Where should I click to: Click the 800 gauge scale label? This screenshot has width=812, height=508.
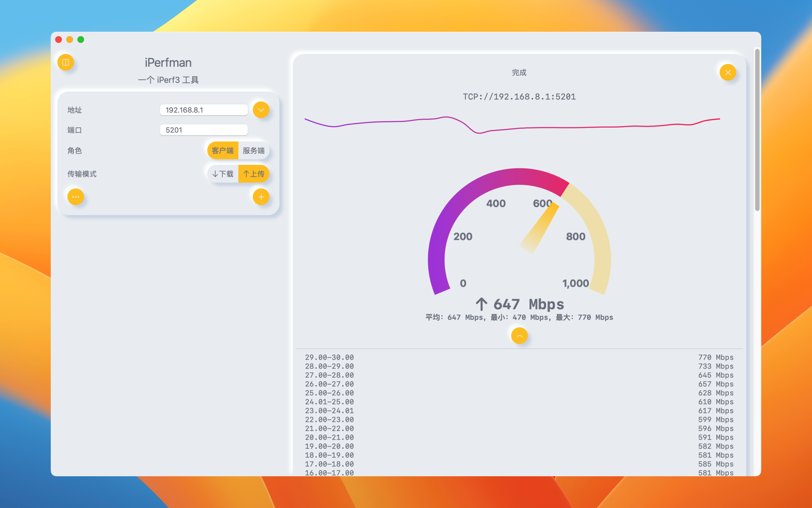576,237
